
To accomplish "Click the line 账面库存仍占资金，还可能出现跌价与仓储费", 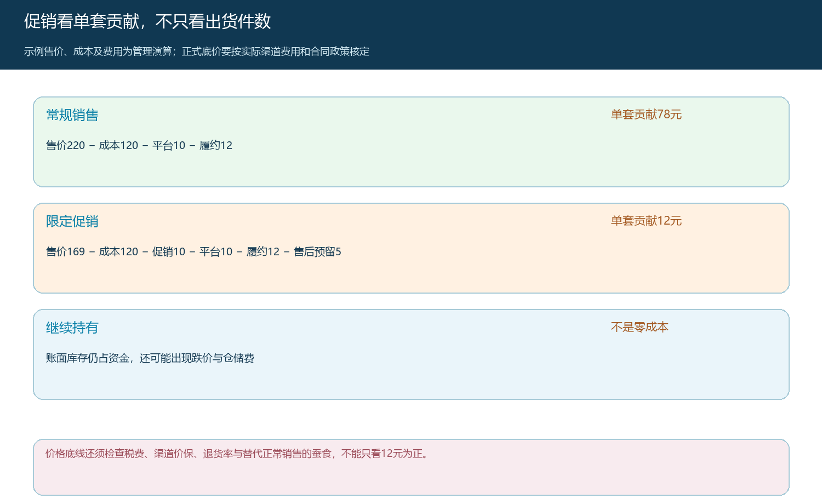I will point(150,358).
